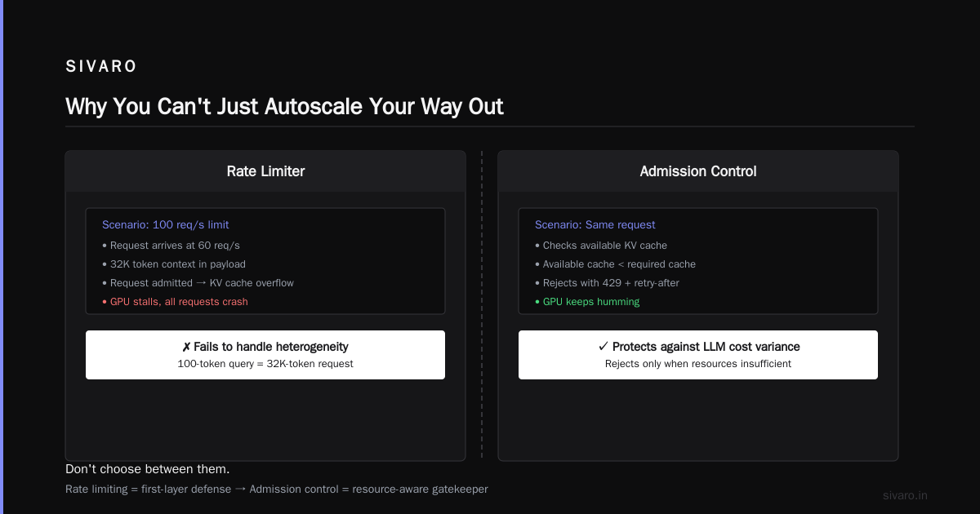Select the headline 'Why You Can't Just Autoscale Your Way Out'
Image resolution: width=980 pixels, height=514 pixels.
pos(284,107)
